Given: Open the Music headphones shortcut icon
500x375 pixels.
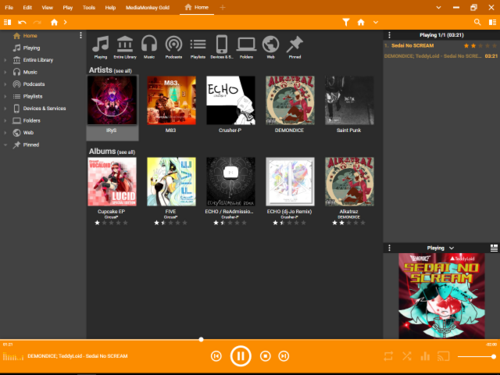Looking at the screenshot, I should [x=149, y=44].
